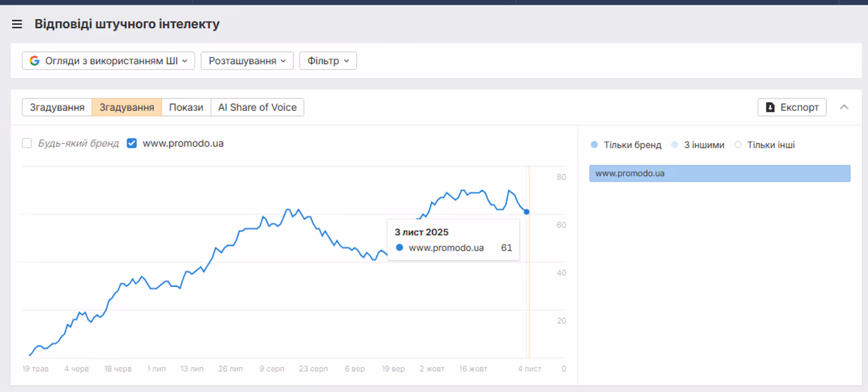
Task: Uncheck the www.promodo.ua checkbox
Action: (x=132, y=143)
